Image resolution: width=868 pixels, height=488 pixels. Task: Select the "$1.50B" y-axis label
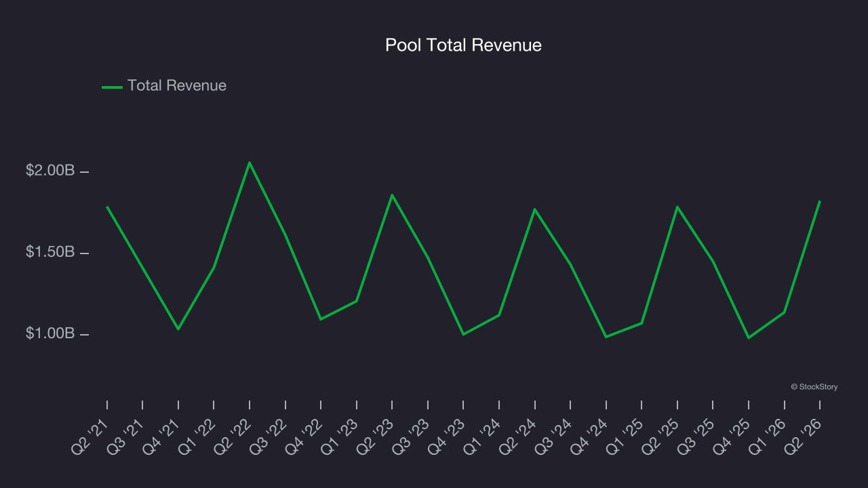pos(50,252)
